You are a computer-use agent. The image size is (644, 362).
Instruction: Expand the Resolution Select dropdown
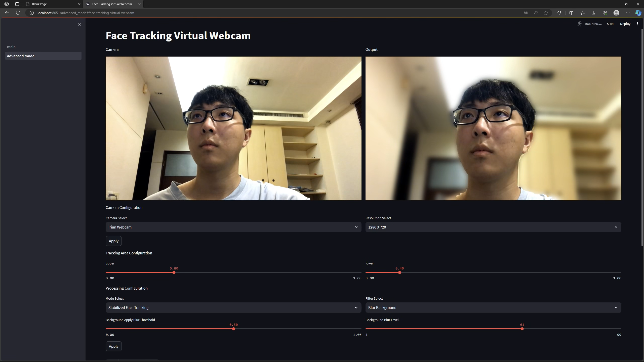click(493, 227)
